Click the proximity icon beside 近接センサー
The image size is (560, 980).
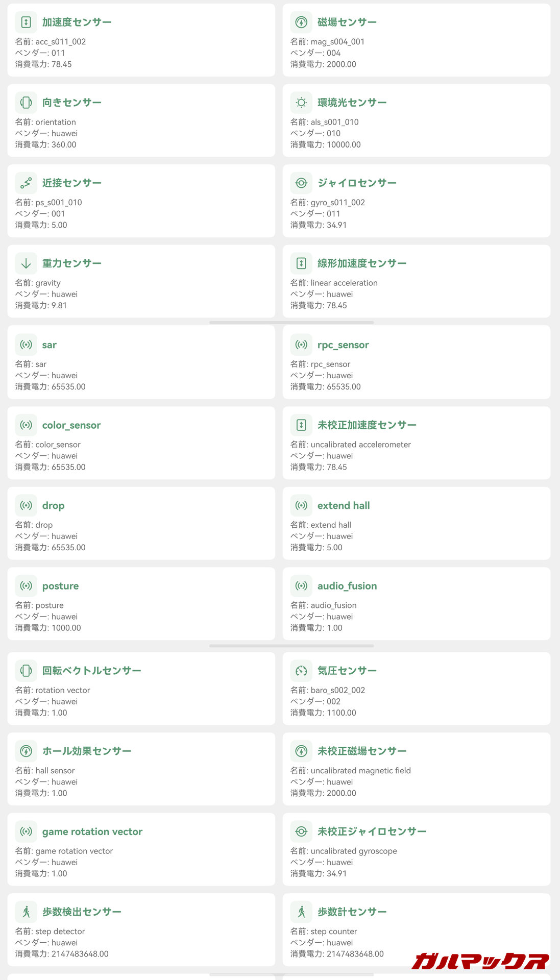click(x=26, y=183)
